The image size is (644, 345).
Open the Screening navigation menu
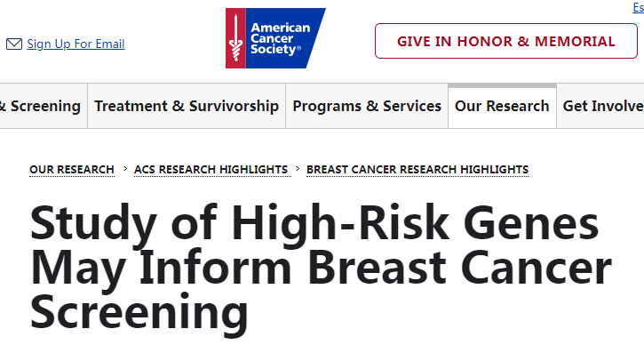(41, 106)
